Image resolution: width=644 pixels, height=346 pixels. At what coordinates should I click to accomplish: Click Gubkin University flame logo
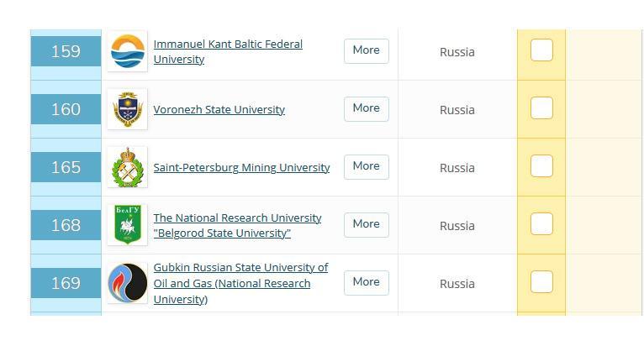pyautogui.click(x=128, y=283)
